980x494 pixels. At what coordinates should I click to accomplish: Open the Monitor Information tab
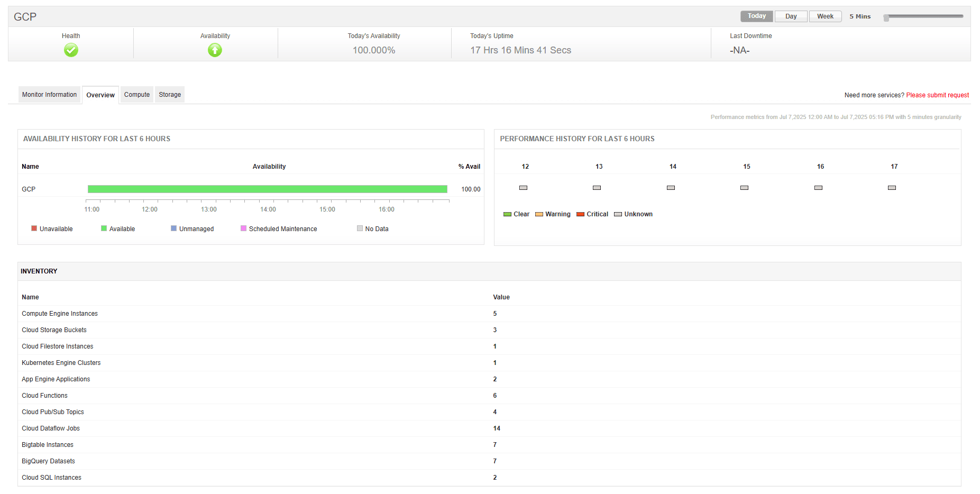point(49,95)
